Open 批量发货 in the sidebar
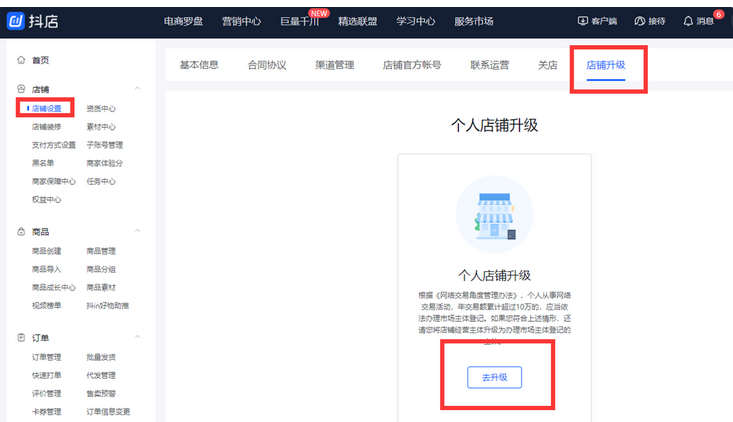Screen dimensions: 733x422 [101, 357]
